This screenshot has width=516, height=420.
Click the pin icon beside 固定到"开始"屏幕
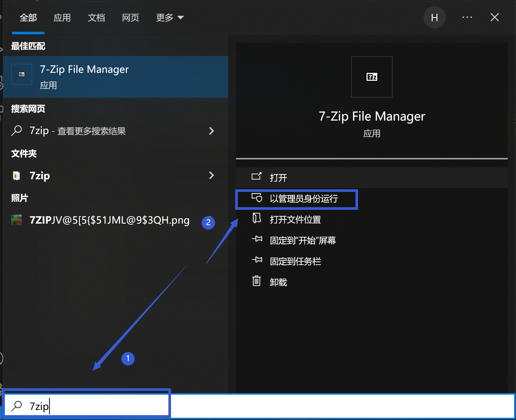[x=257, y=239]
